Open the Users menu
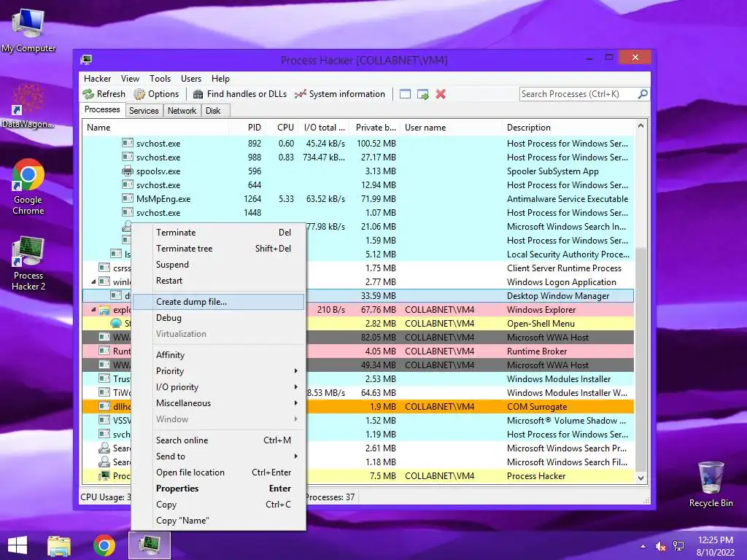Viewport: 747px width, 560px height. pos(191,79)
